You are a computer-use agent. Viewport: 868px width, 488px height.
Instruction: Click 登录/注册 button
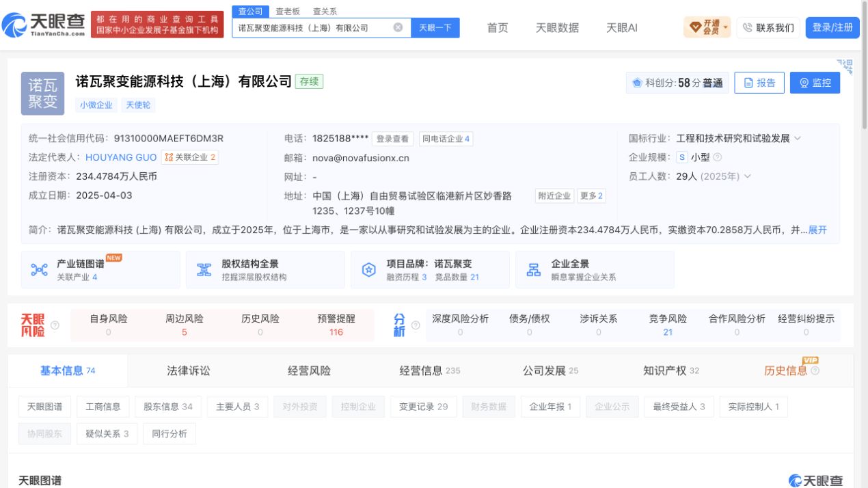(x=832, y=28)
